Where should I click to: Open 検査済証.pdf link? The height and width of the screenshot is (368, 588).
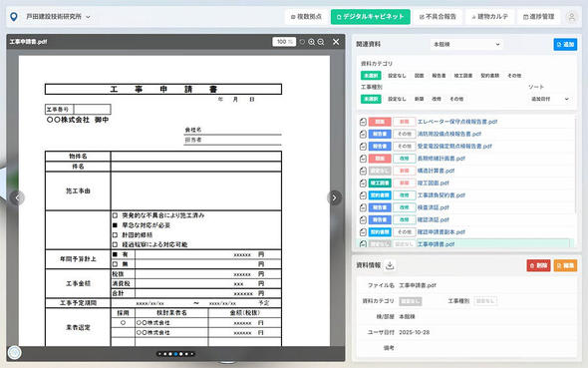[x=434, y=207]
